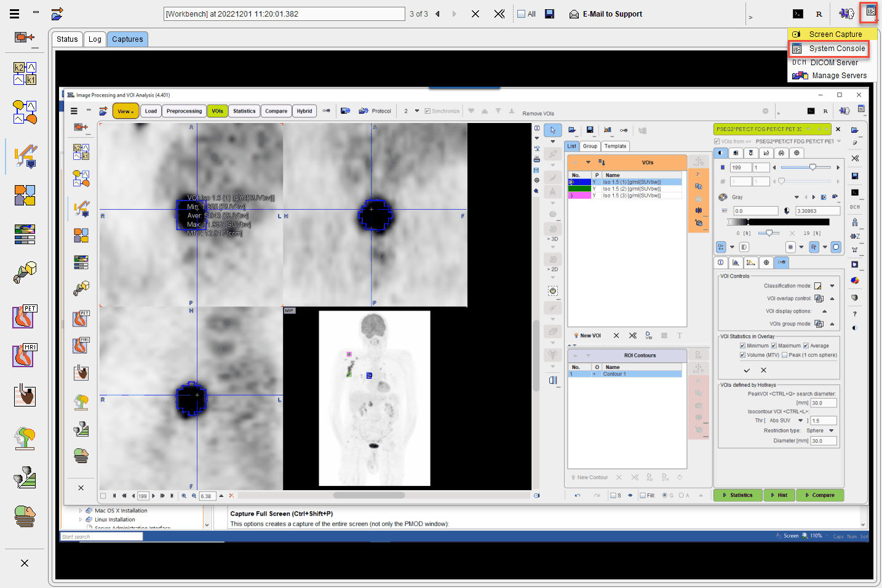The height and width of the screenshot is (588, 882).
Task: Click the Preprocessing button in the captured toolbar
Action: tap(184, 111)
